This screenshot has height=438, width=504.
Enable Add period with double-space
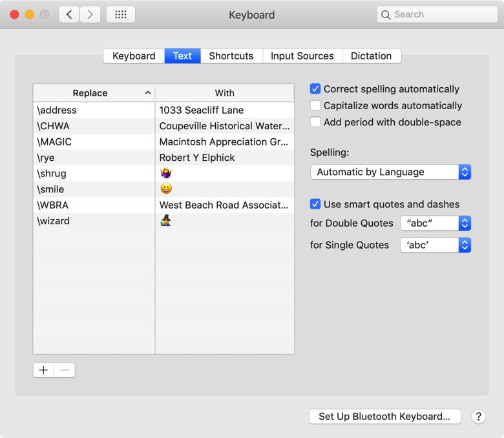[315, 122]
